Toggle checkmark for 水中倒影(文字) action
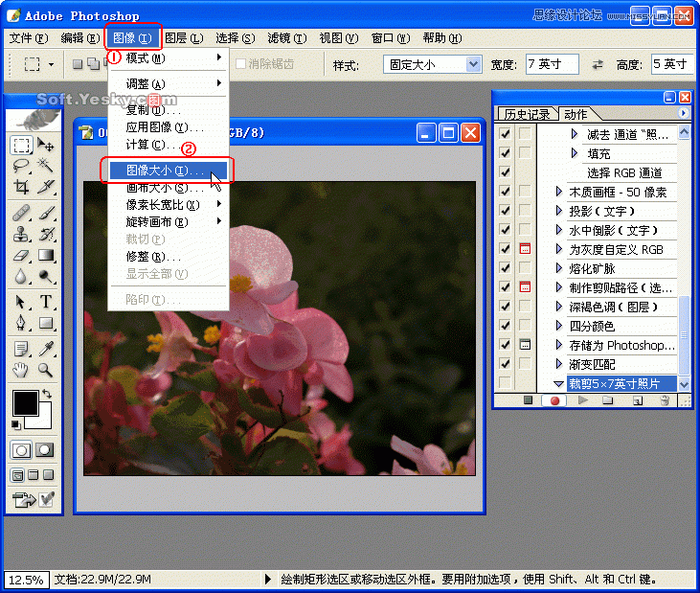 pyautogui.click(x=505, y=230)
